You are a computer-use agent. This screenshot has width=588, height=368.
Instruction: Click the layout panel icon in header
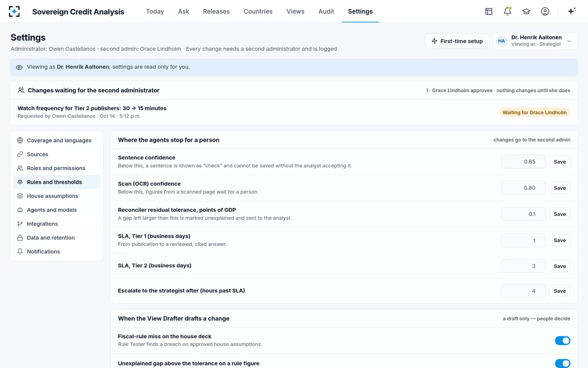489,11
